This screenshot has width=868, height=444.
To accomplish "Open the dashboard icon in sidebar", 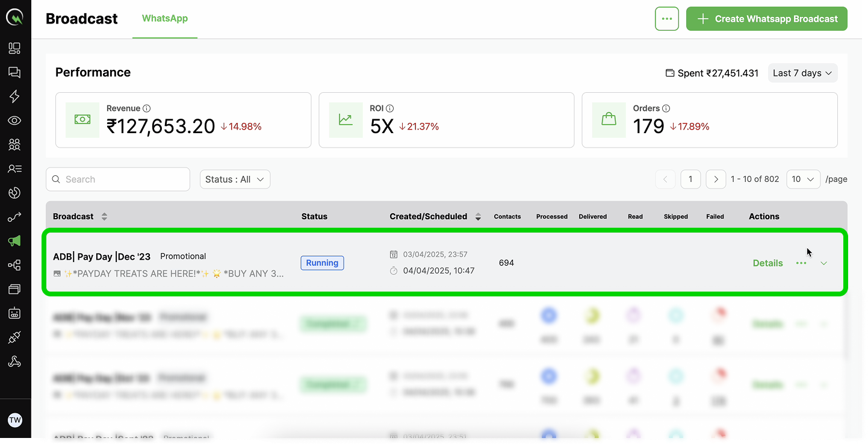I will (14, 48).
